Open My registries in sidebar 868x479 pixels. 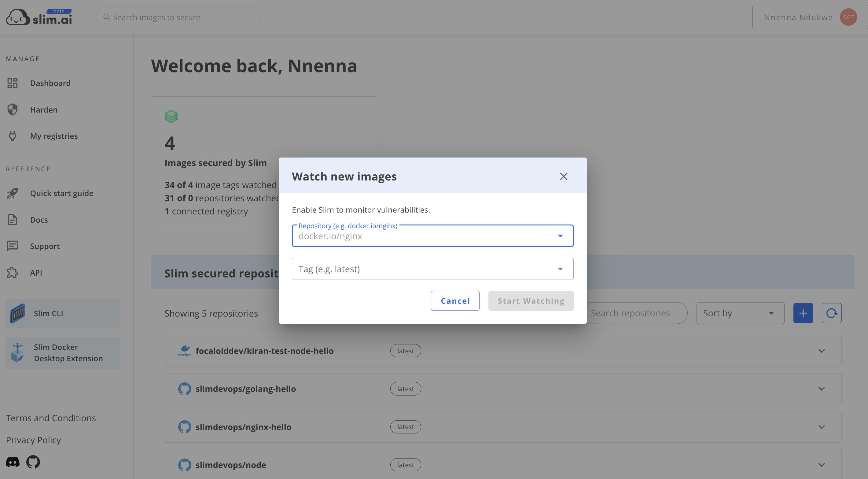pyautogui.click(x=54, y=136)
